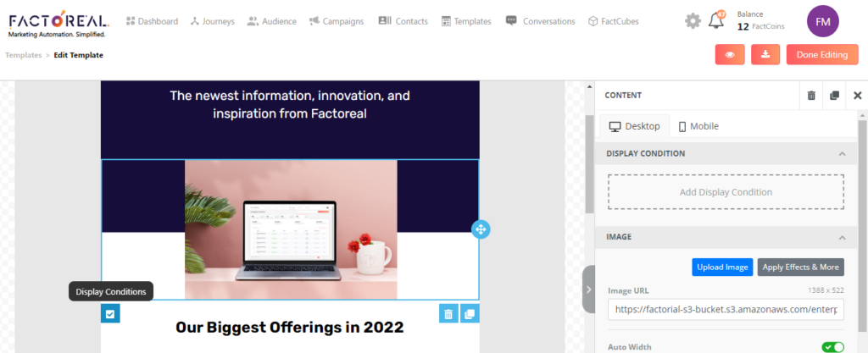Viewport: 868px width, 353px height.
Task: Click the Image URL input field
Action: pos(726,309)
